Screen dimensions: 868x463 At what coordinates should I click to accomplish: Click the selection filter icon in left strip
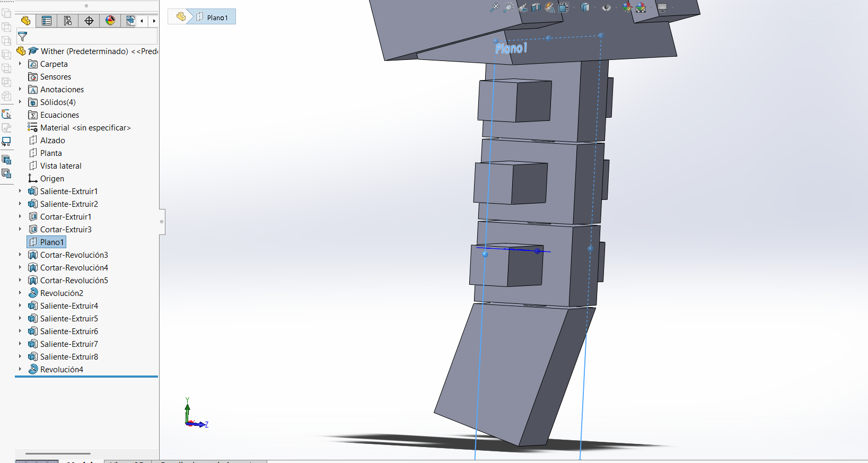6,114
